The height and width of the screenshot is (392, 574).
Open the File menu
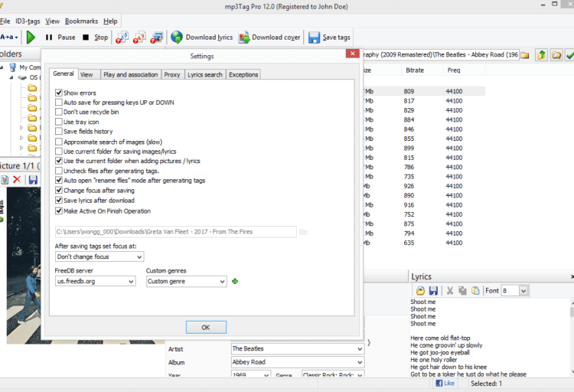click(5, 21)
